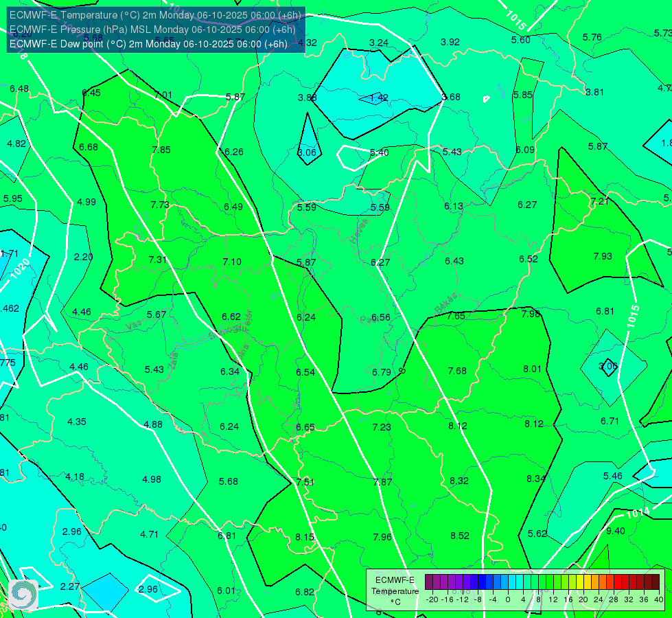
Task: Click the 1020 isobar label
Action: pyautogui.click(x=20, y=269)
